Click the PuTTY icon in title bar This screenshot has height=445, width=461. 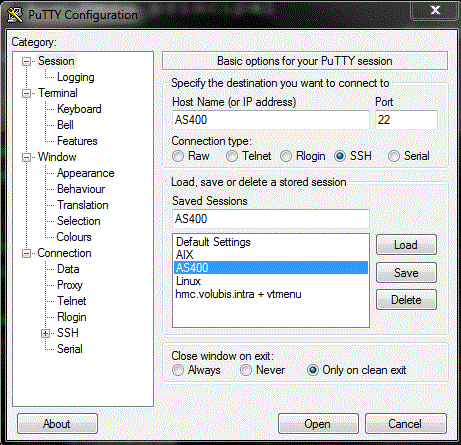(x=15, y=15)
